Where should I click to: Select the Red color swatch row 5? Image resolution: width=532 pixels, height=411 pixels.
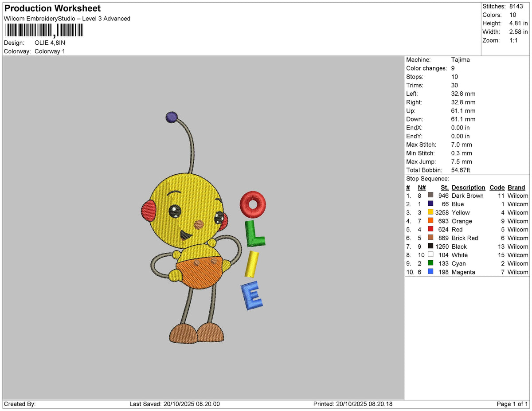430,229
